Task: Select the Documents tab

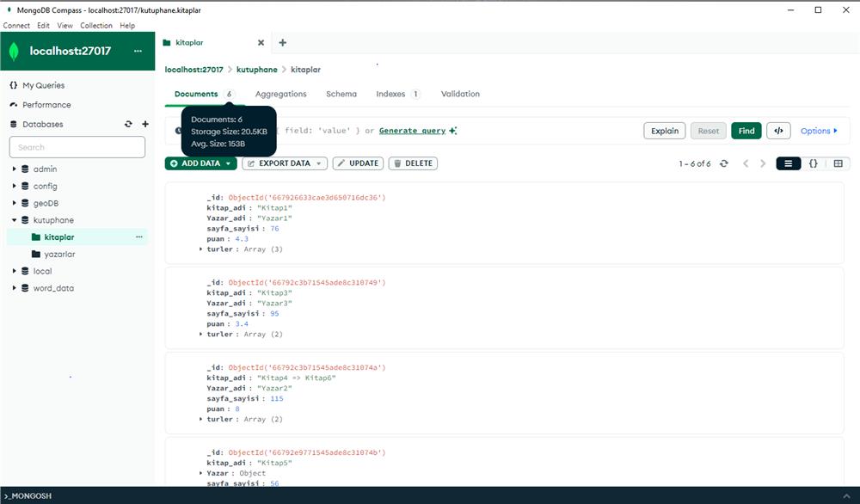Action: pos(204,94)
